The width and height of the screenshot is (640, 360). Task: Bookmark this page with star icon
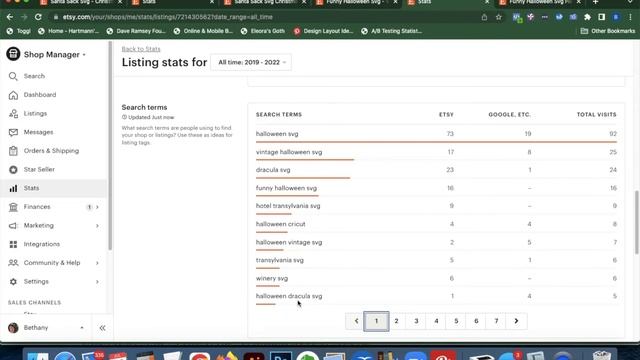(498, 17)
